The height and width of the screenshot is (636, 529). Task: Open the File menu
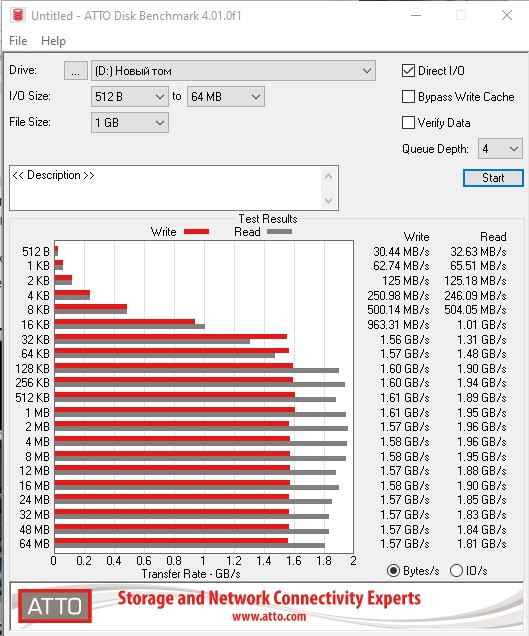[18, 41]
